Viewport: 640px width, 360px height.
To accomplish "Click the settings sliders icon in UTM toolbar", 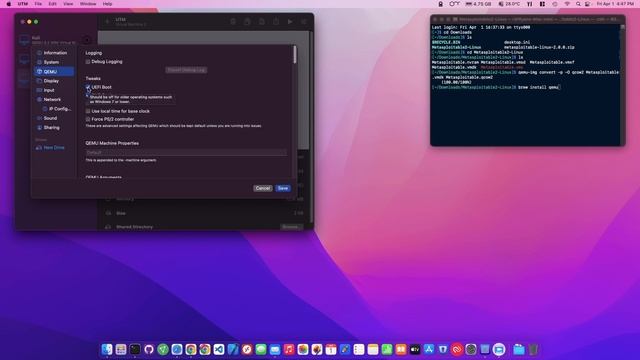I will coord(304,22).
